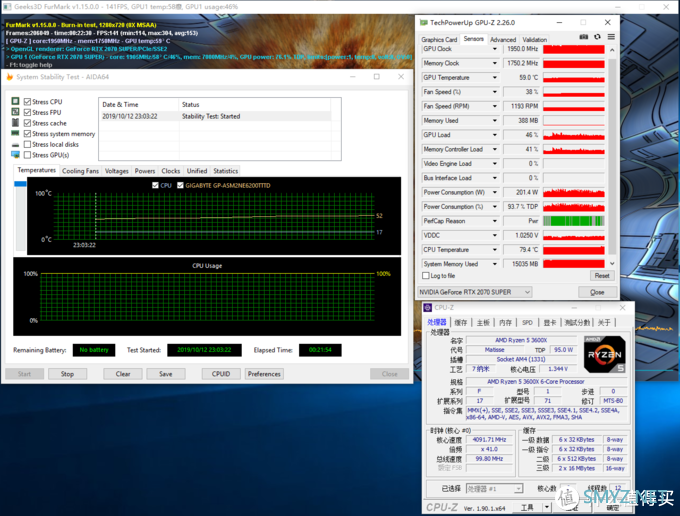Click the Clear button in AIDA64
Screen dimensions: 680x516
click(x=123, y=374)
